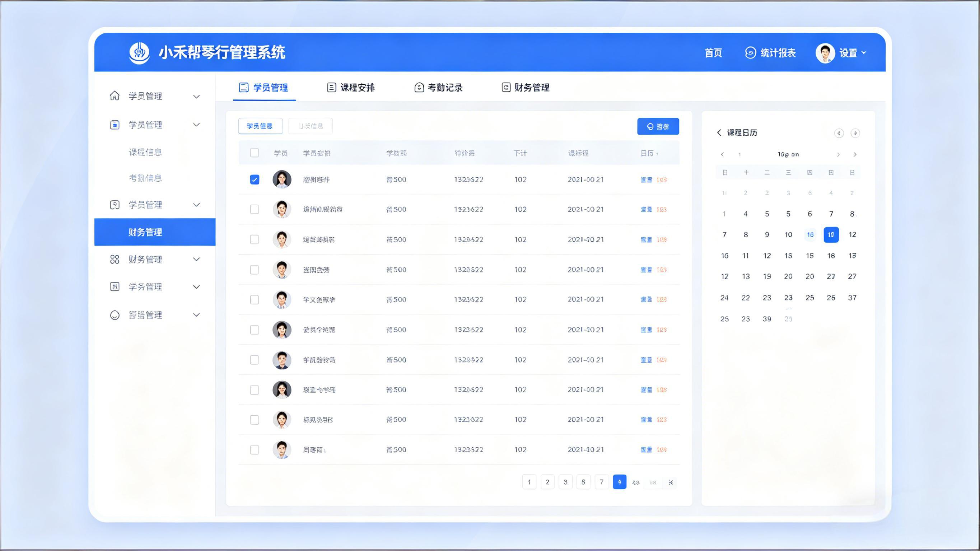Toggle the select-all checkbox in table header

pos(255,153)
